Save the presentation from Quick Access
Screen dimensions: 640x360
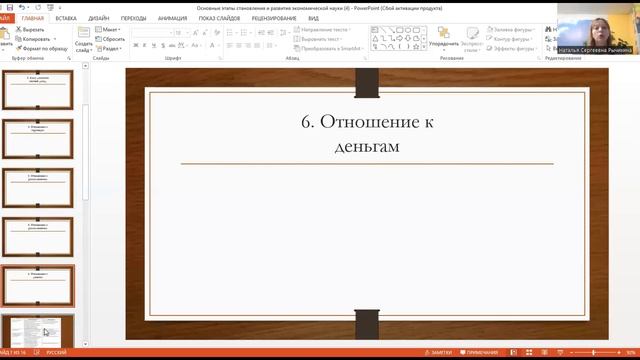(x=10, y=8)
